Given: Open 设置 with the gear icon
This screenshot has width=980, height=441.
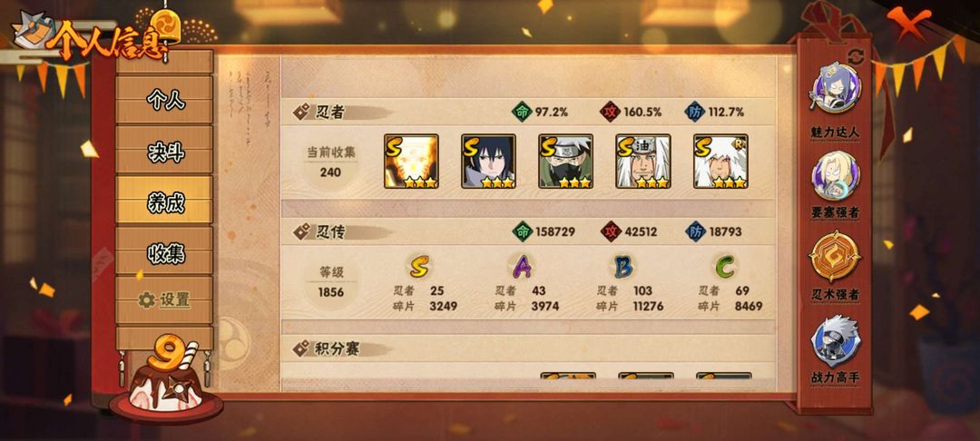Looking at the screenshot, I should tap(164, 299).
